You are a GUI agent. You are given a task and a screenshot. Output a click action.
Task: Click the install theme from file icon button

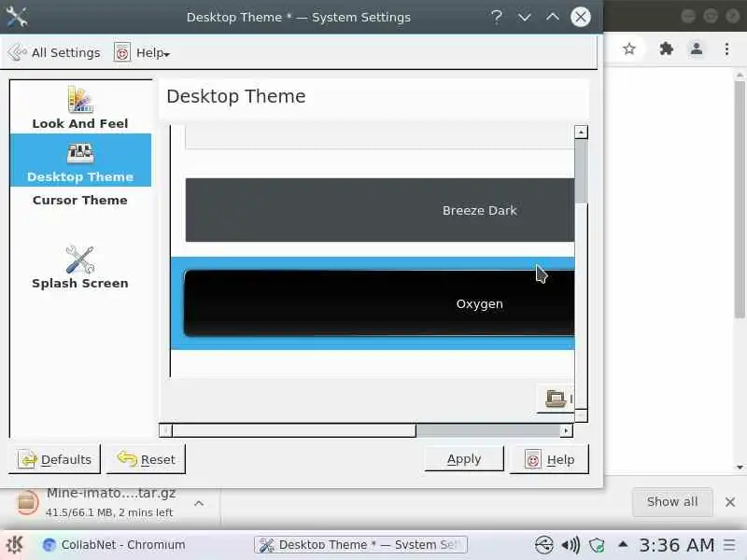coord(555,399)
